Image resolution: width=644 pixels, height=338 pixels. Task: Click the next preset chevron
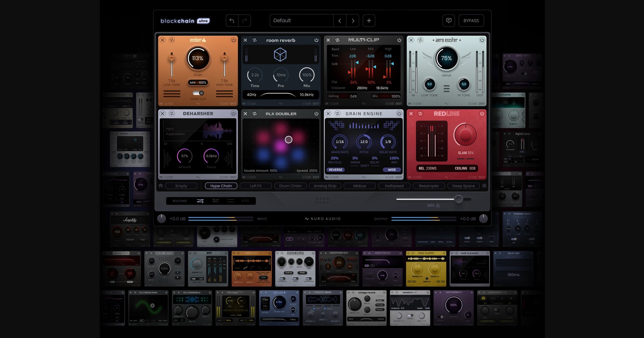(x=353, y=20)
